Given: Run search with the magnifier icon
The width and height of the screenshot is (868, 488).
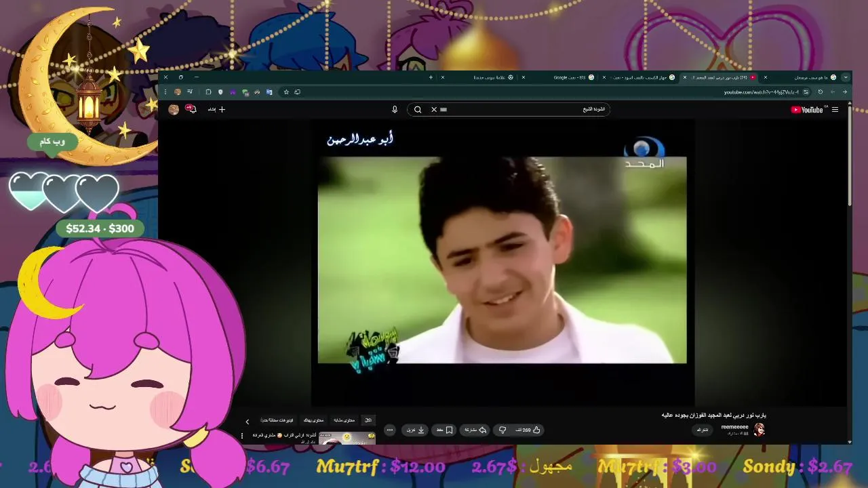Looking at the screenshot, I should tap(418, 109).
